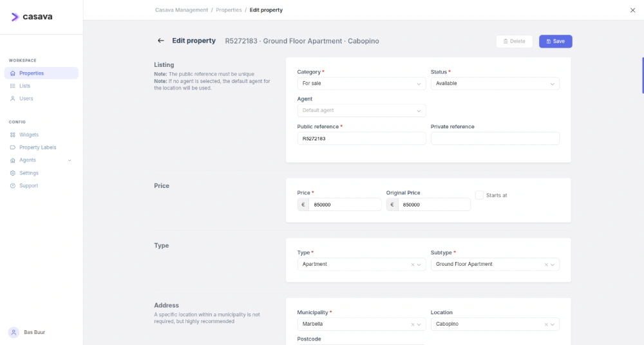Click the Agents icon in sidebar
The image size is (644, 345).
click(13, 160)
